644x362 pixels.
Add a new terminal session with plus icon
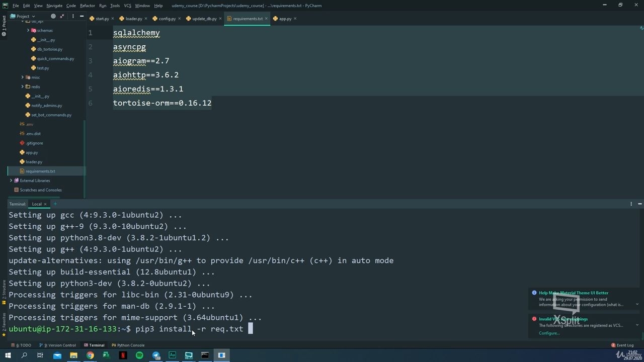coord(55,204)
